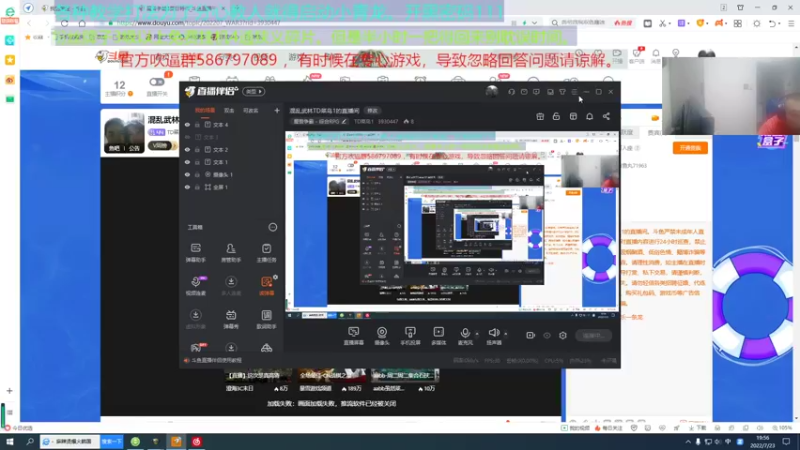This screenshot has height=450, width=800.
Task: Click the gift box icon in stream header
Action: [540, 116]
